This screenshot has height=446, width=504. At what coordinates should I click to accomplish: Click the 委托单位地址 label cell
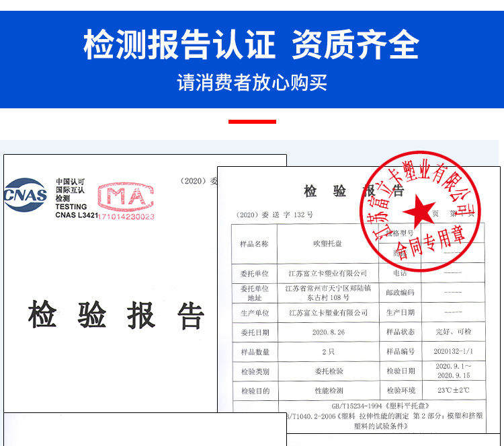pos(254,293)
